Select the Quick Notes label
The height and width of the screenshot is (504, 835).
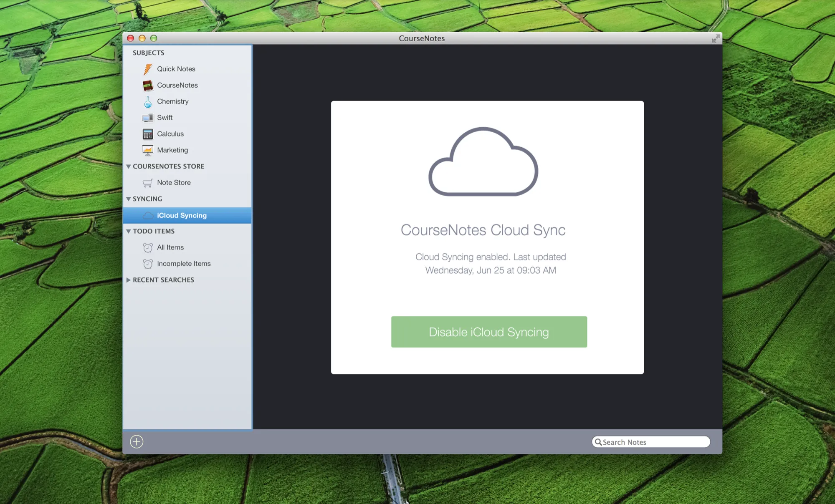(176, 69)
